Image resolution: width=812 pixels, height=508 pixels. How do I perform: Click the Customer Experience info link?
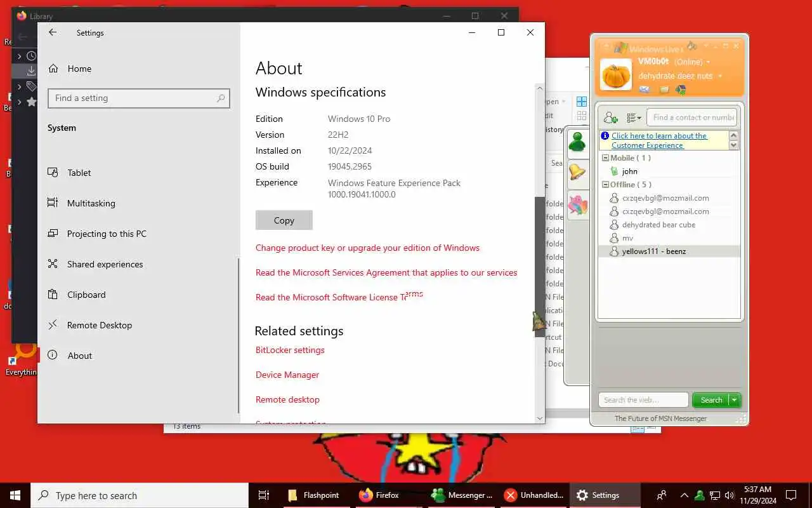[659, 140]
